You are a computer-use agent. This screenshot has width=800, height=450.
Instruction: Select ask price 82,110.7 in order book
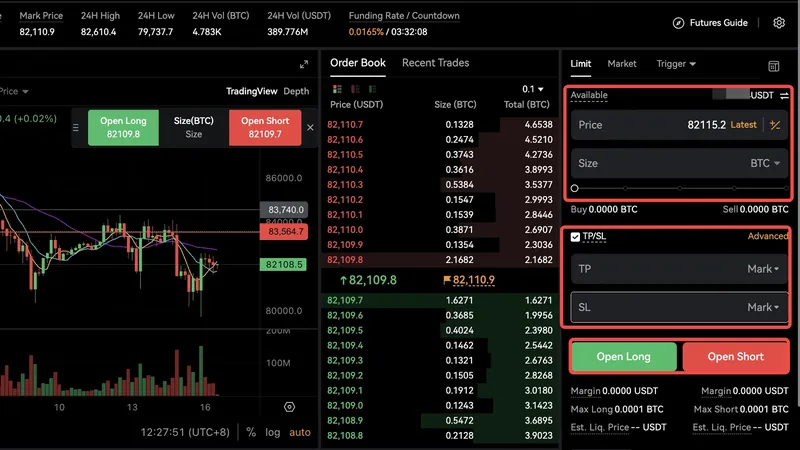(x=345, y=124)
